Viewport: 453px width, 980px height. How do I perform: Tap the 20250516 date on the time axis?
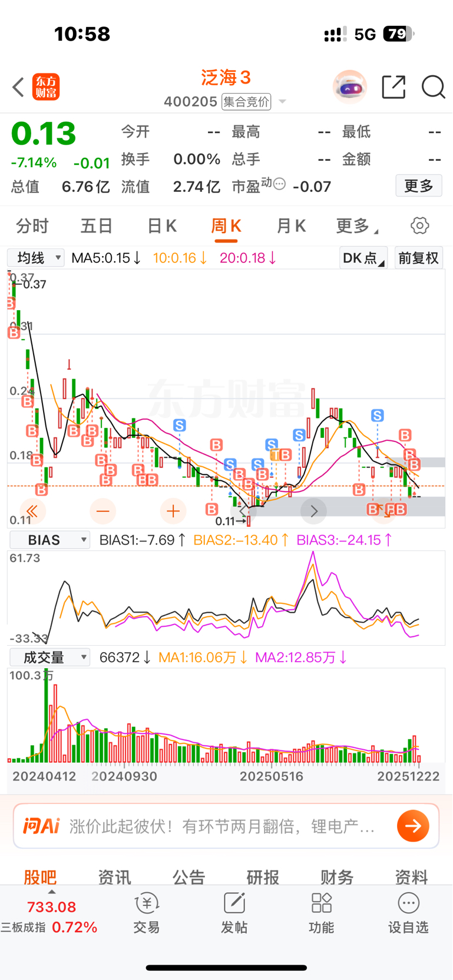(x=272, y=776)
